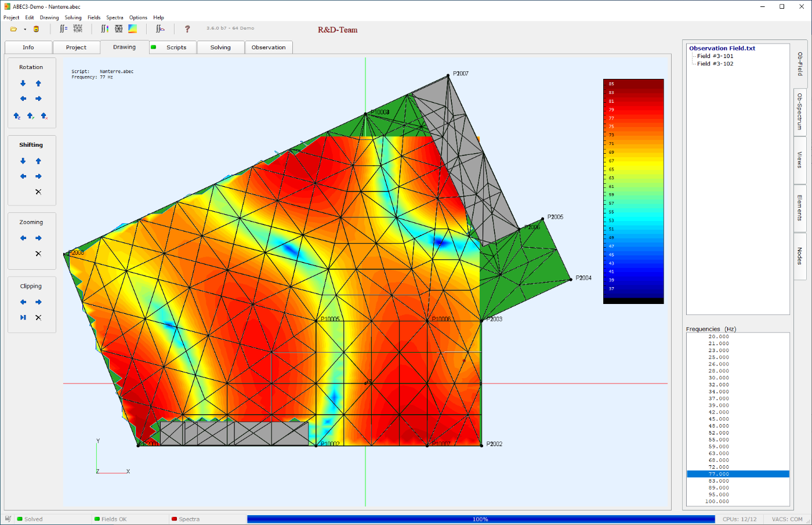
Task: Click the clipping skip-to-end icon
Action: [23, 318]
